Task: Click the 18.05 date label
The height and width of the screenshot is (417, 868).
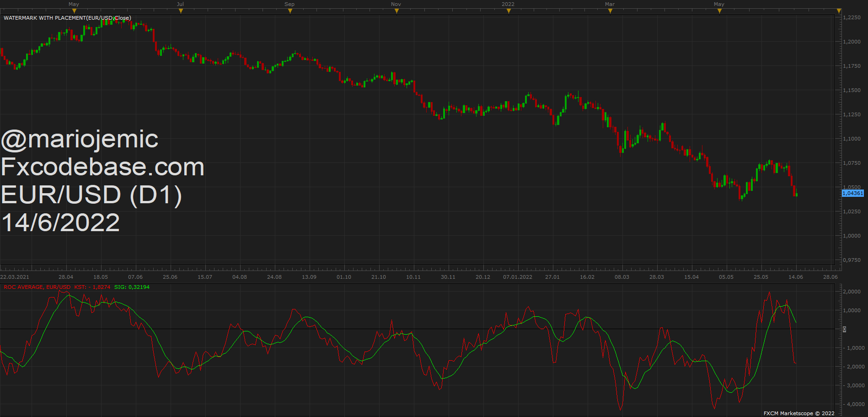Action: coord(101,277)
